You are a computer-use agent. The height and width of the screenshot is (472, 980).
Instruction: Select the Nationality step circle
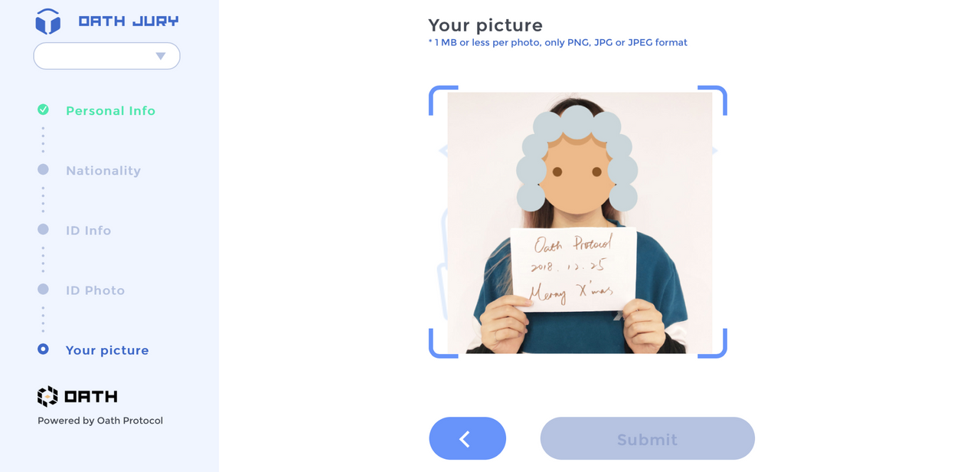[x=43, y=169]
